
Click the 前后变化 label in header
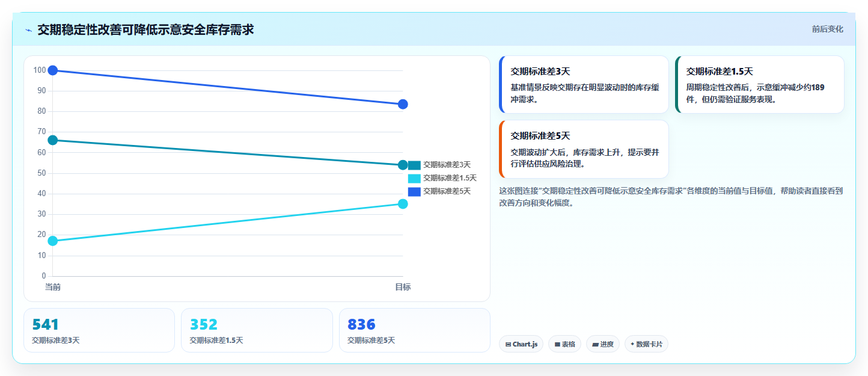point(827,29)
